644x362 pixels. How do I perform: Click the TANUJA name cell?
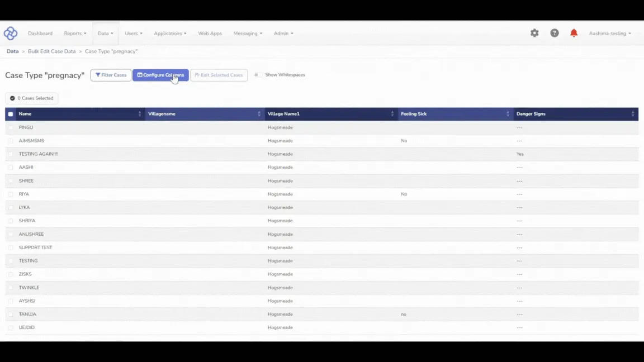27,315
